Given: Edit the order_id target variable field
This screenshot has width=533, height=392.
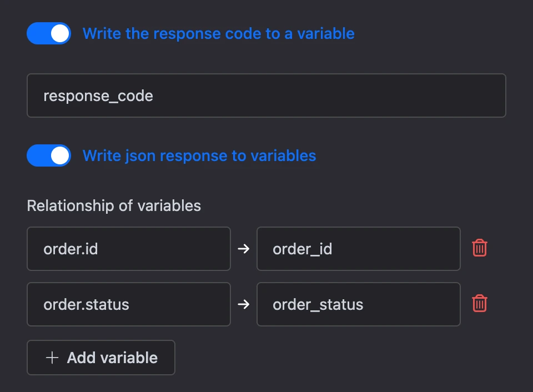Looking at the screenshot, I should coord(359,249).
